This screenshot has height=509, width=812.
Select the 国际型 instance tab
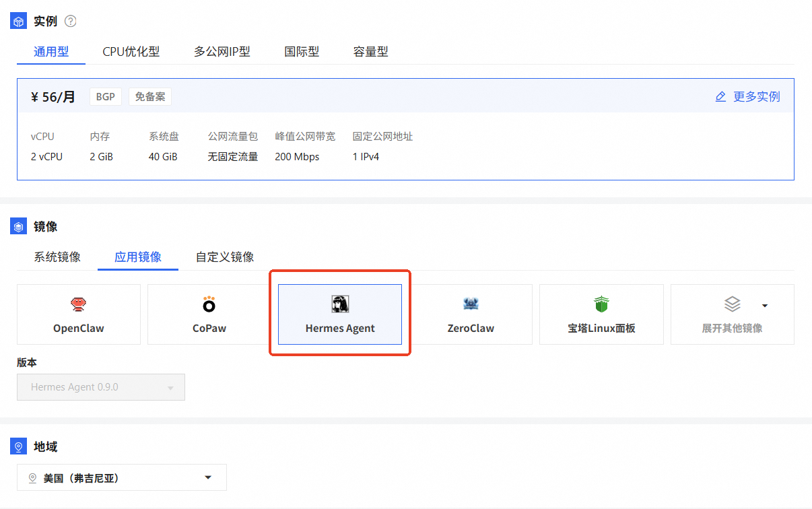click(x=302, y=52)
